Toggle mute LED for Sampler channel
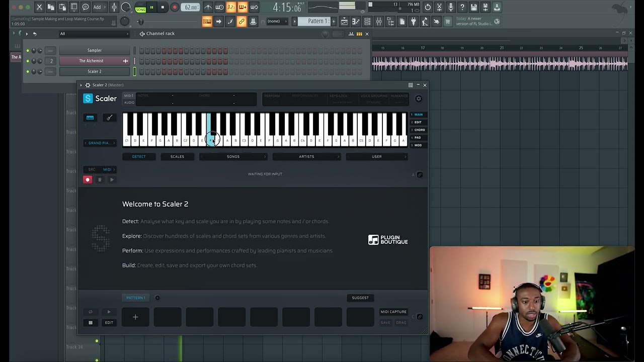 (28, 50)
